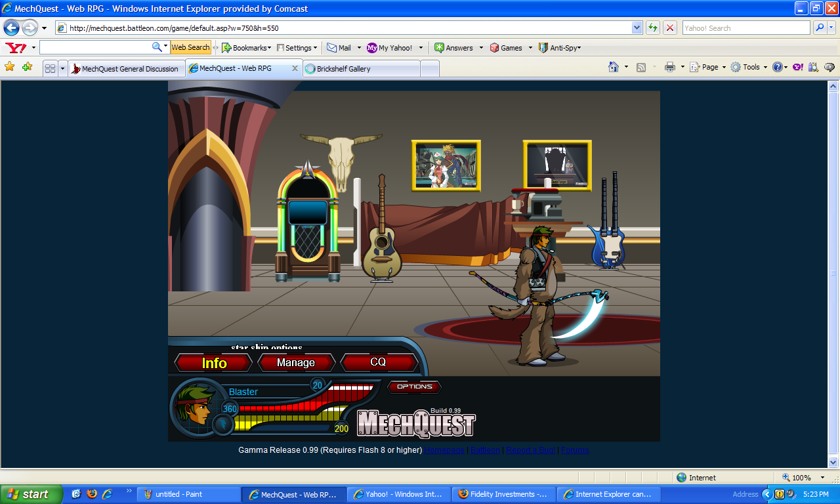840x504 pixels.
Task: Click the CQ button
Action: click(x=379, y=362)
